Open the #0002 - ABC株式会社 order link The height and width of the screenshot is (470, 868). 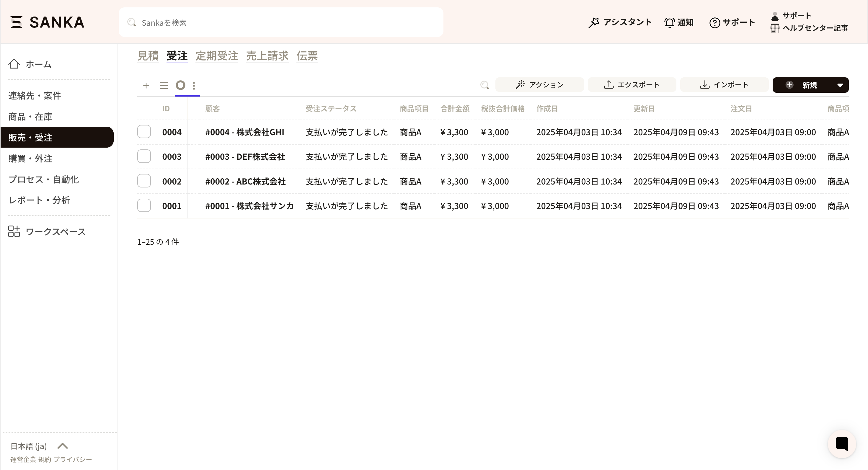pos(245,181)
